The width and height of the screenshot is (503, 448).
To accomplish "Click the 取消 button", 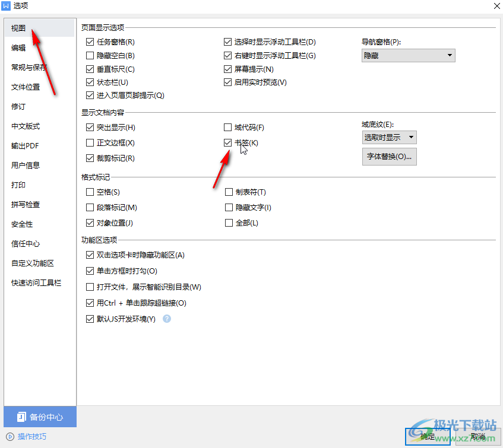I will pyautogui.click(x=477, y=437).
